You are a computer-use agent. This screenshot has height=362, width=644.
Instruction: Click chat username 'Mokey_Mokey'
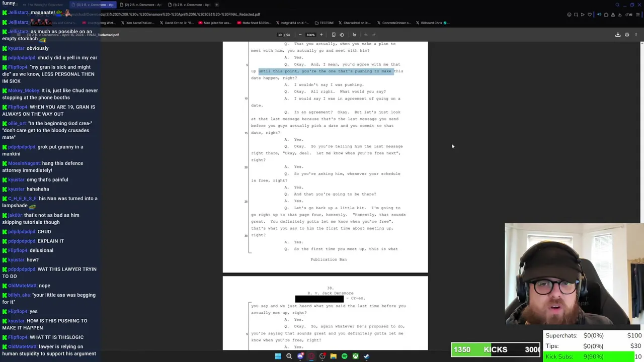[x=24, y=90]
